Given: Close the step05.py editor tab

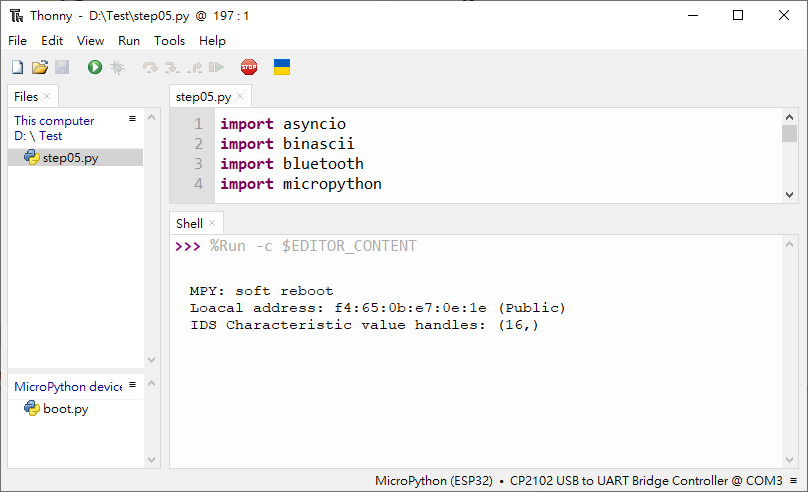Looking at the screenshot, I should point(240,96).
